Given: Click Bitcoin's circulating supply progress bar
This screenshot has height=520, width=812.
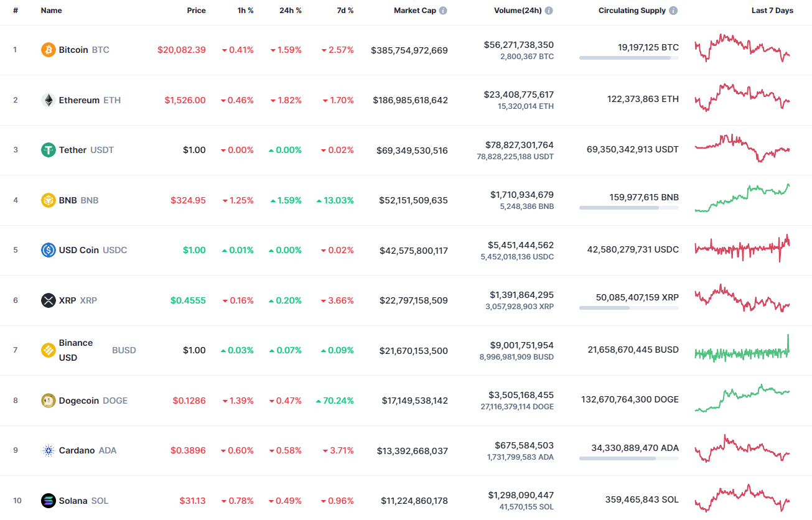Looking at the screenshot, I should (x=628, y=58).
